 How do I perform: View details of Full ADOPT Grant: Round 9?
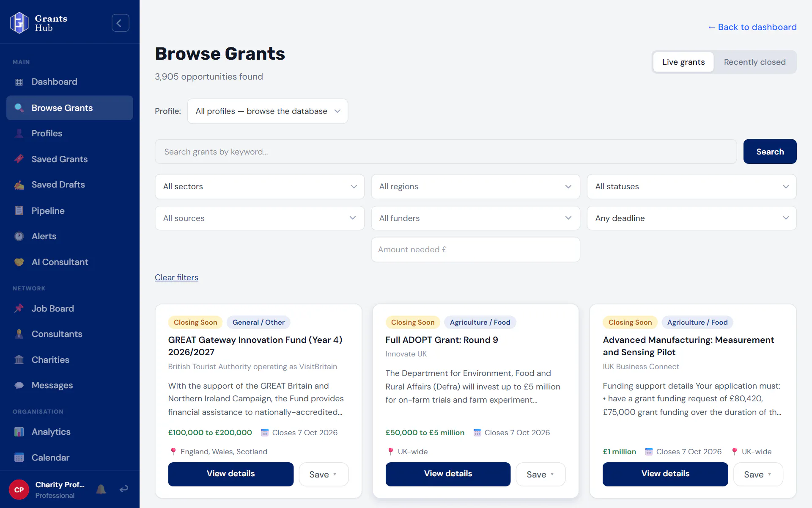(448, 474)
